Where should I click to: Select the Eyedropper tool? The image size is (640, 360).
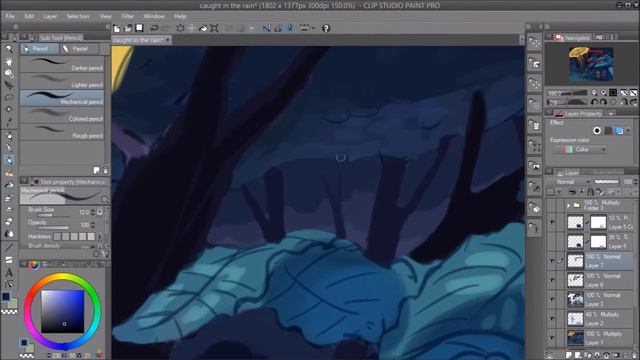(x=9, y=122)
